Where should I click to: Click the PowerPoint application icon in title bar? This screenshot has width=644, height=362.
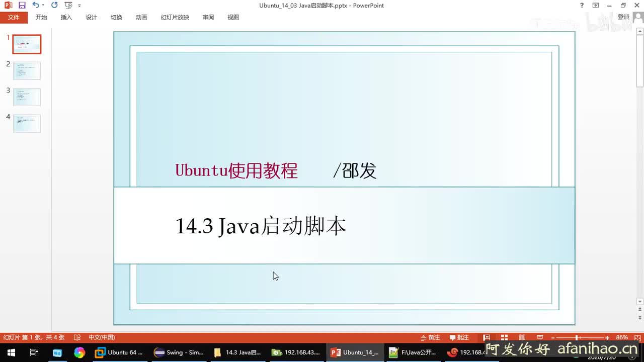[x=8, y=5]
